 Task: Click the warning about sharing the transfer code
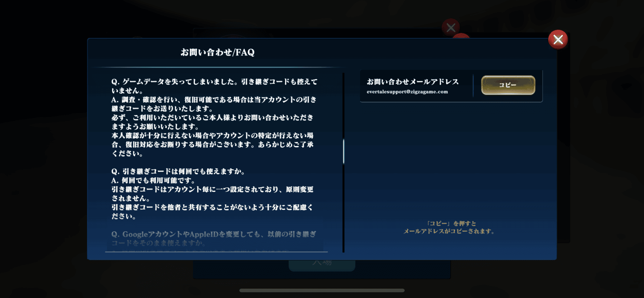tap(212, 212)
